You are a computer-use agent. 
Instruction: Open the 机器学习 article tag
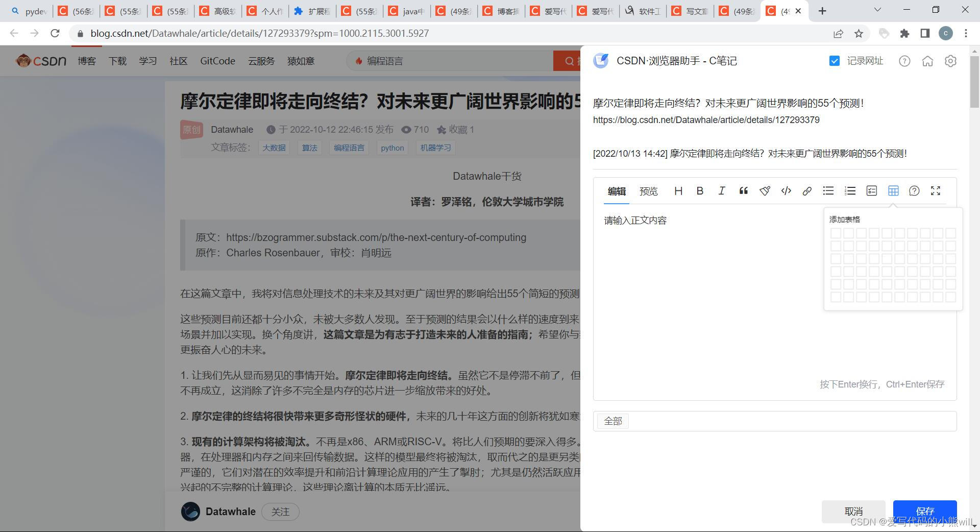tap(435, 148)
